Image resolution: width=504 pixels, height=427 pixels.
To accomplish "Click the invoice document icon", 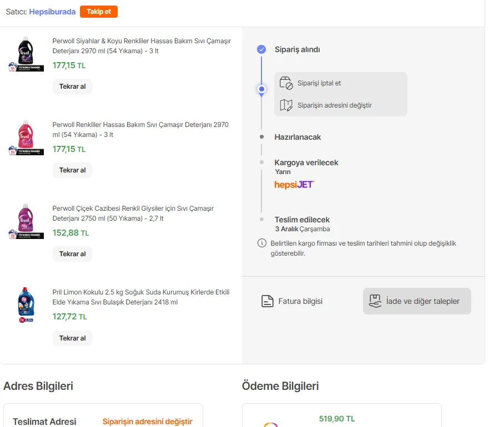I will click(268, 301).
